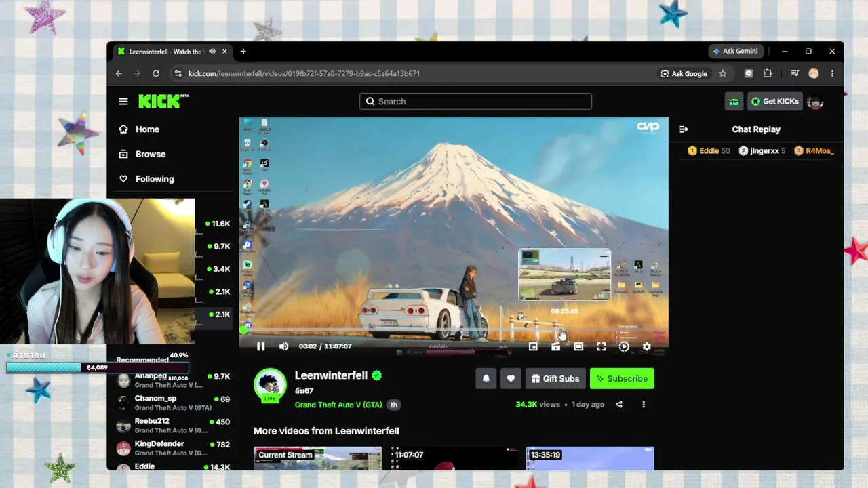
Task: Open the LINE extension icon
Action: [749, 73]
